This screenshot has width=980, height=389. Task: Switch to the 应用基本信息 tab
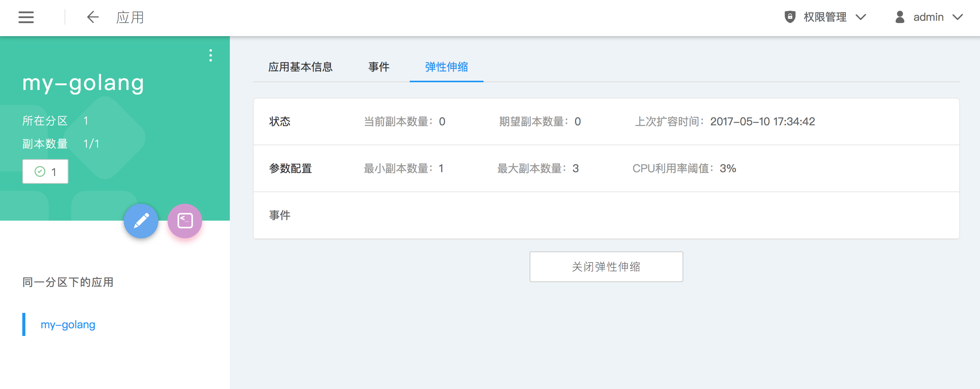[x=300, y=67]
